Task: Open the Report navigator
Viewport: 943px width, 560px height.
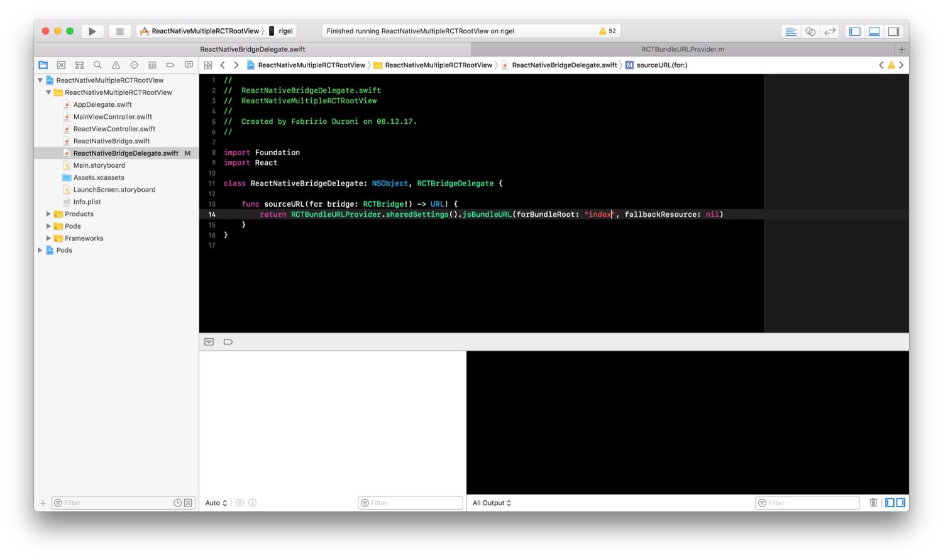Action: pos(189,65)
